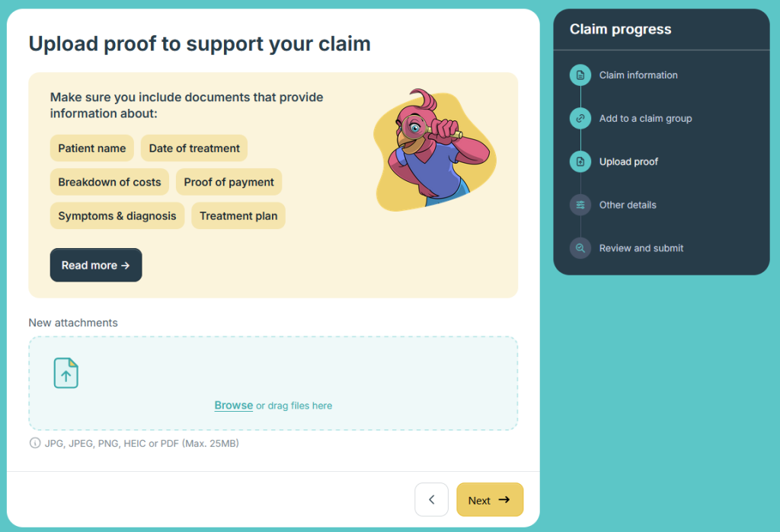Click the Add to a claim group link icon
The height and width of the screenshot is (532, 780).
[x=580, y=119]
